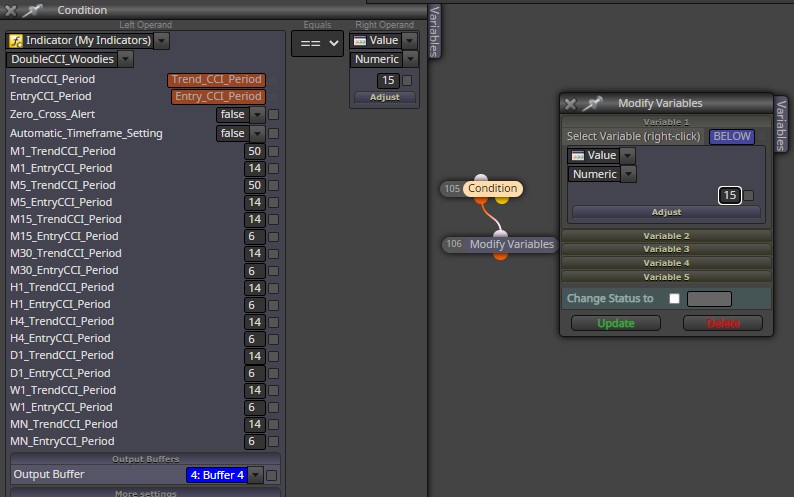Click the pin icon in Modify Variables header
The height and width of the screenshot is (497, 794).
pyautogui.click(x=592, y=103)
